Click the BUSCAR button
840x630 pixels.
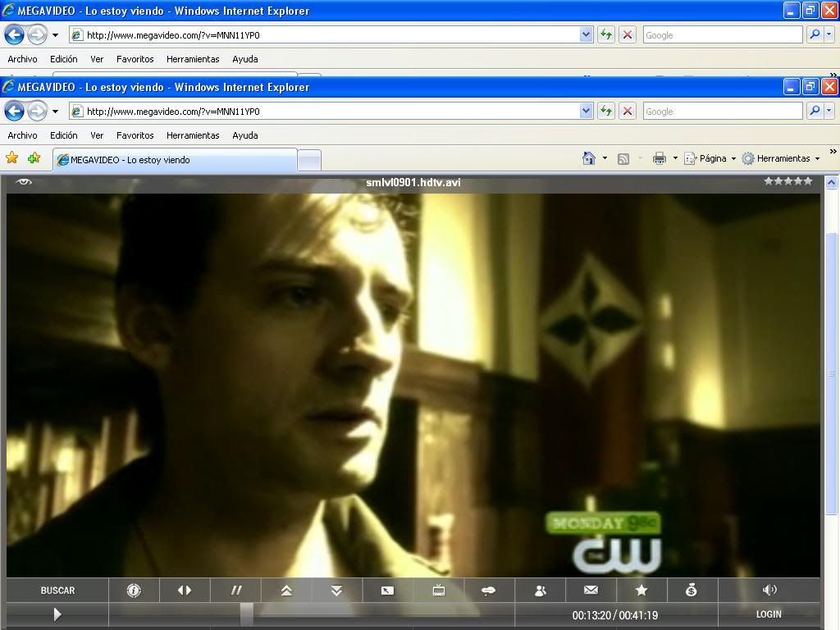point(57,591)
